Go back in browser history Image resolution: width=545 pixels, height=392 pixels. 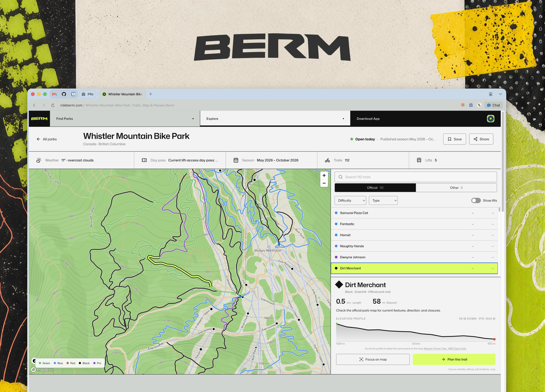pyautogui.click(x=34, y=105)
